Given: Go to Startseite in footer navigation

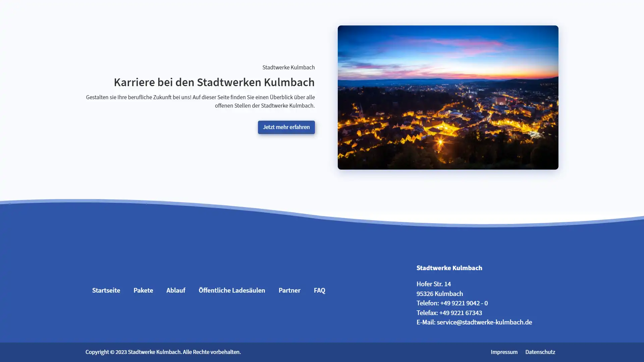Looking at the screenshot, I should pyautogui.click(x=106, y=290).
